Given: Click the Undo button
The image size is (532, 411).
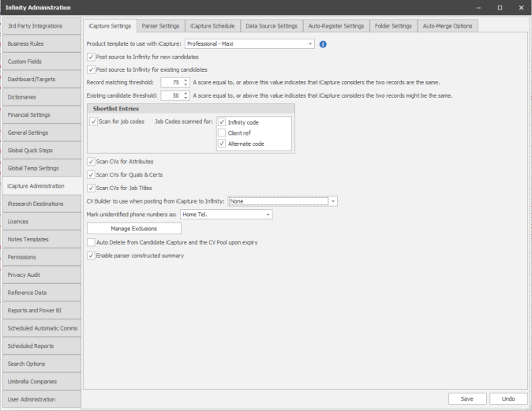Looking at the screenshot, I should 508,398.
